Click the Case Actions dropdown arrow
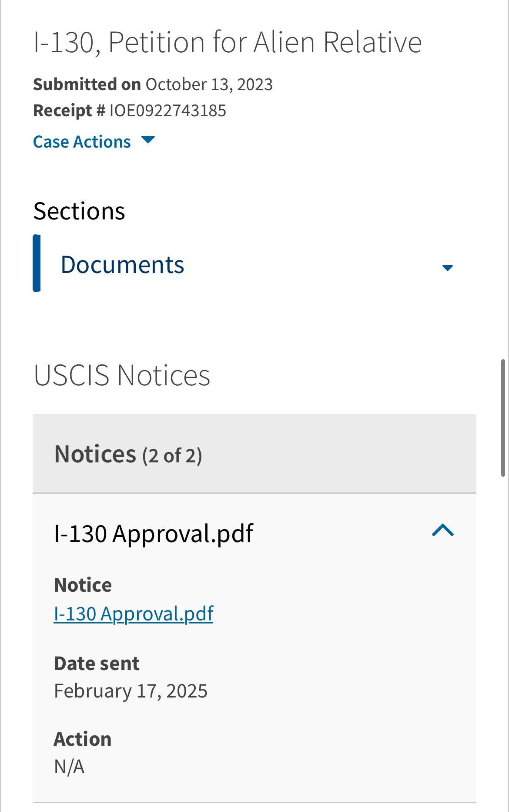This screenshot has width=509, height=812. pyautogui.click(x=148, y=140)
